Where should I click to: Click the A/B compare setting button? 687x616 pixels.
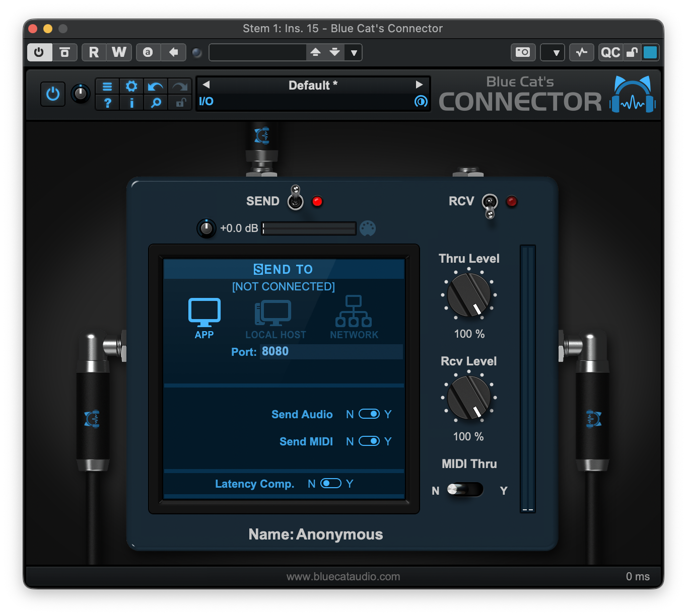pyautogui.click(x=148, y=52)
